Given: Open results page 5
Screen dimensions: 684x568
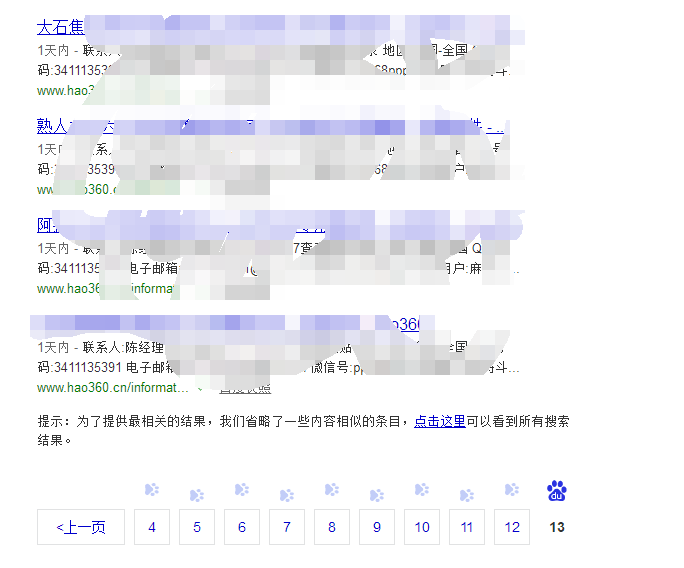Looking at the screenshot, I should pyautogui.click(x=197, y=527).
